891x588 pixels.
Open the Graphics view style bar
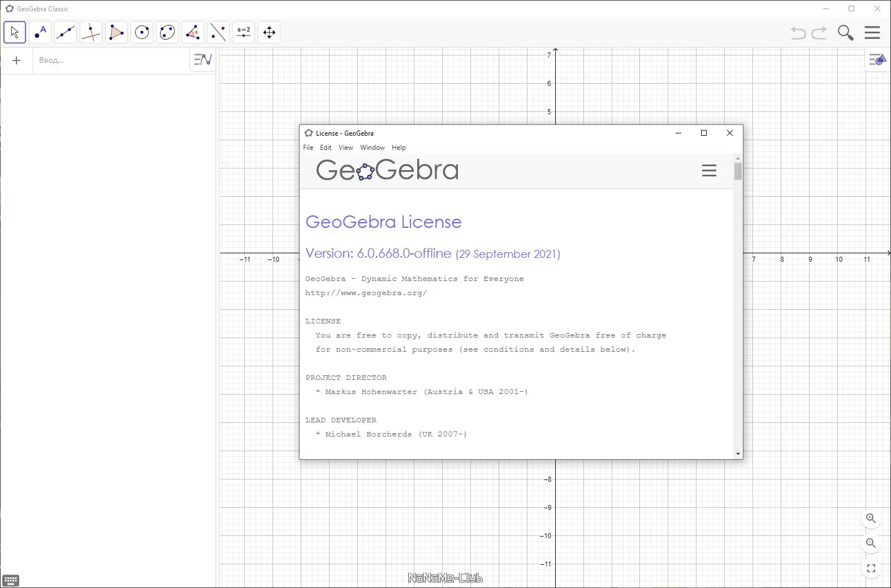click(877, 59)
